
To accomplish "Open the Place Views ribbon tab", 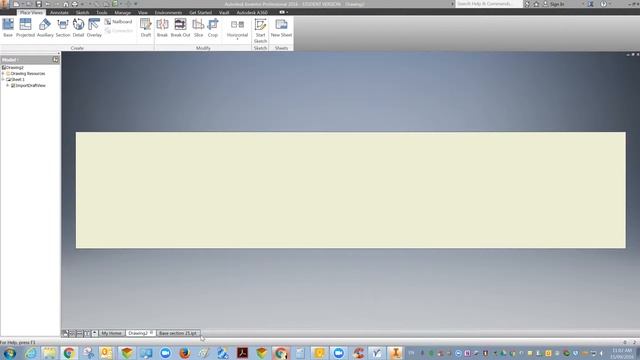I will (x=31, y=13).
